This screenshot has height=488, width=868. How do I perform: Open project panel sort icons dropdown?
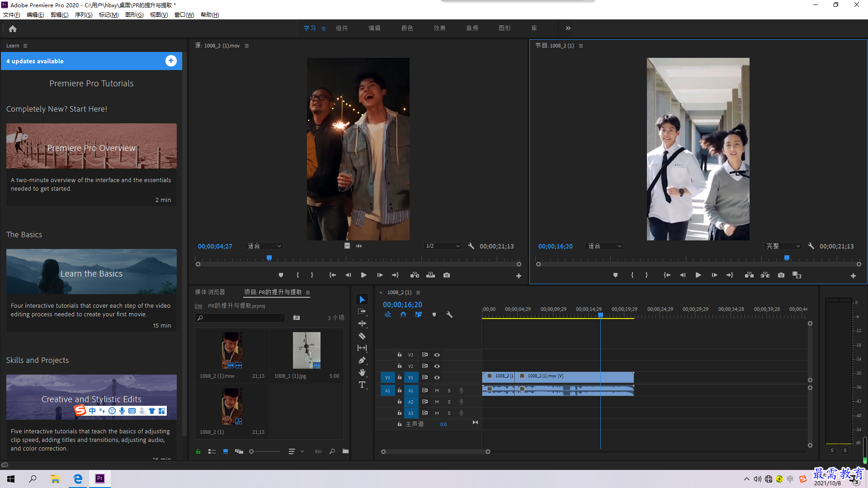click(296, 451)
